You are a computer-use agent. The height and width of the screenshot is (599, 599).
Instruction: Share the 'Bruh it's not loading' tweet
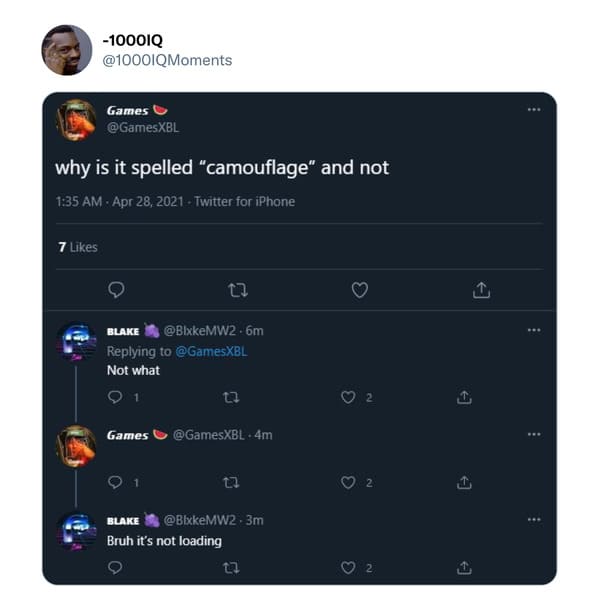point(464,568)
